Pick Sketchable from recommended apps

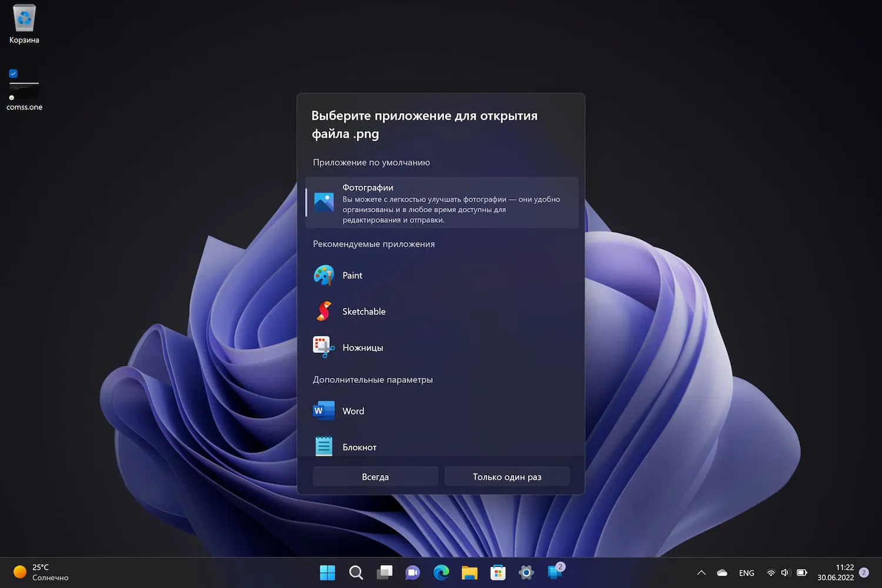(442, 312)
